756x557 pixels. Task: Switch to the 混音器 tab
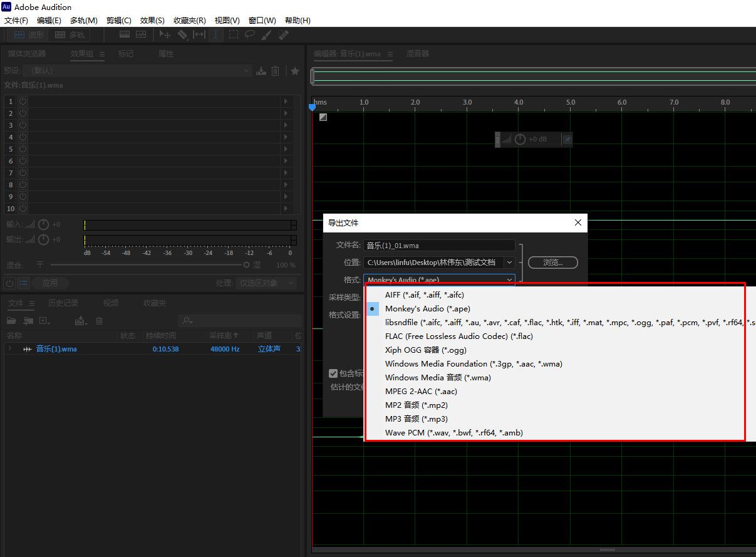[x=418, y=54]
